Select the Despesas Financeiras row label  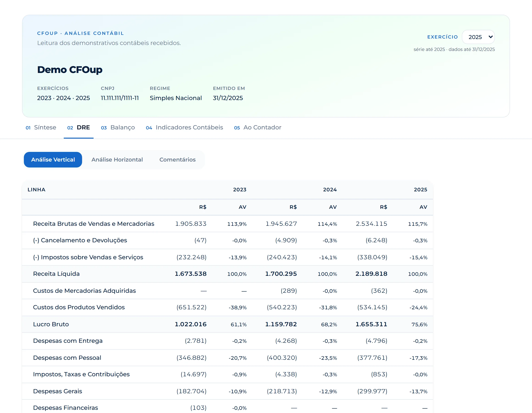pos(66,408)
